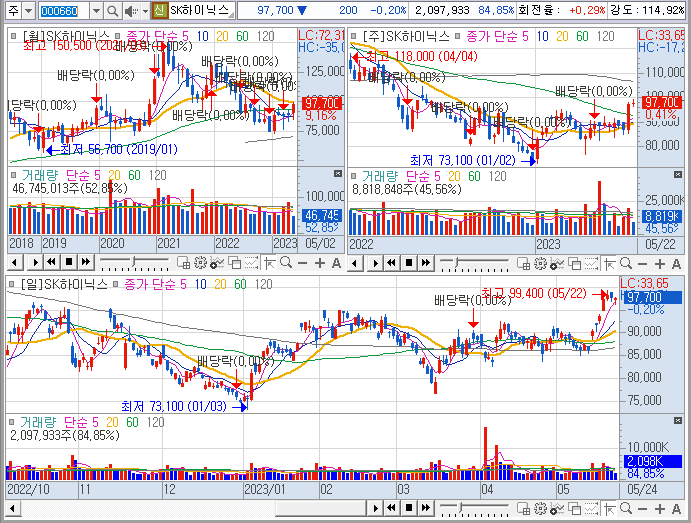691x523 pixels.
Task: Rewind monthly chart to start
Action: tap(52, 263)
